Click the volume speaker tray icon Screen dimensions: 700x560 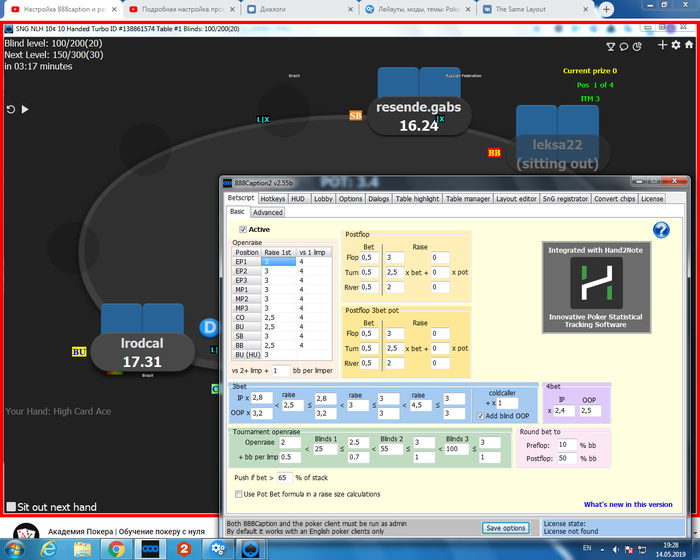click(616, 549)
